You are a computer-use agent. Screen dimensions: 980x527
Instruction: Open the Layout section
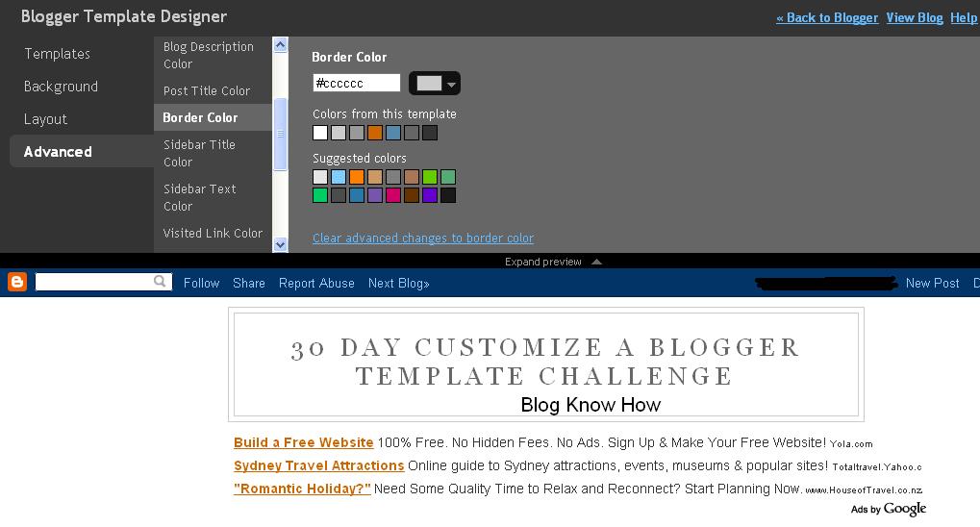click(45, 119)
